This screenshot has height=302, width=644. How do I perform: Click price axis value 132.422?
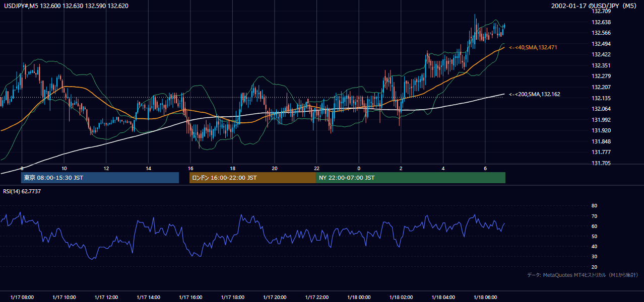[x=601, y=54]
